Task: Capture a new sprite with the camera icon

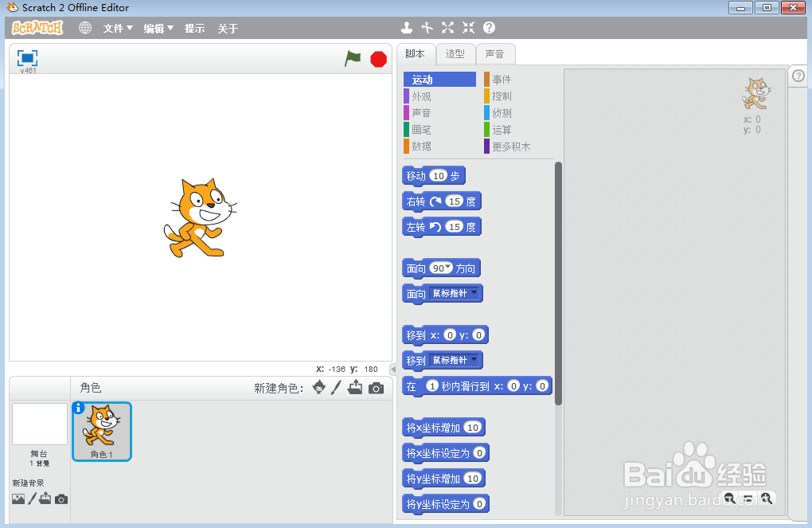Action: pos(374,387)
